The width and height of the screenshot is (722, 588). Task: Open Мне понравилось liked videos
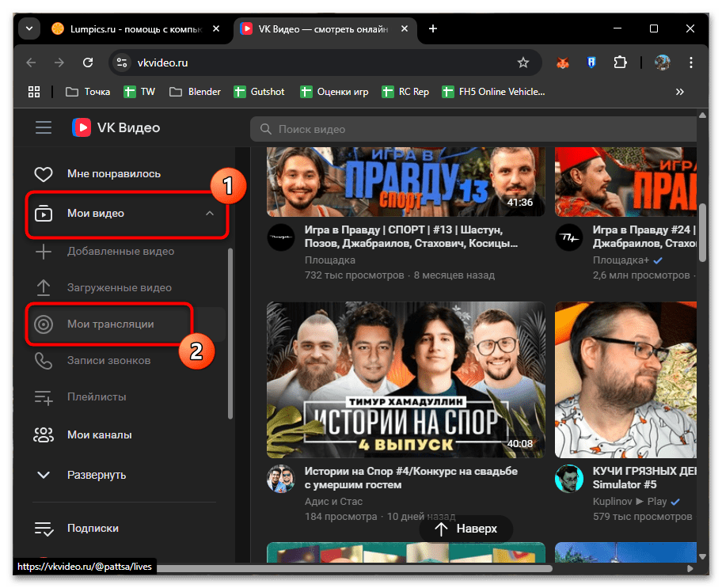click(113, 173)
